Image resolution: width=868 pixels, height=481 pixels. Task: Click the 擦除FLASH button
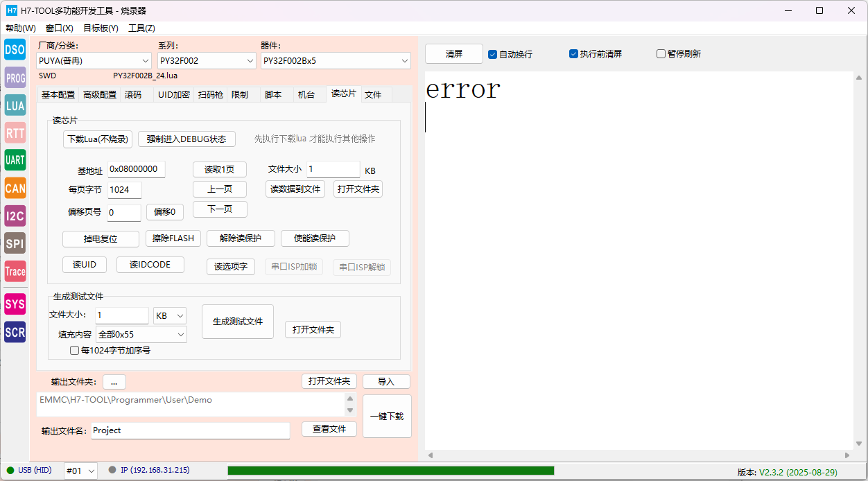pos(173,238)
